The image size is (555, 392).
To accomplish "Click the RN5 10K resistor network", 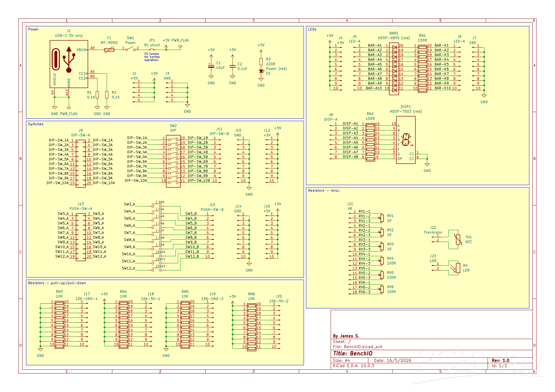I will click(185, 325).
